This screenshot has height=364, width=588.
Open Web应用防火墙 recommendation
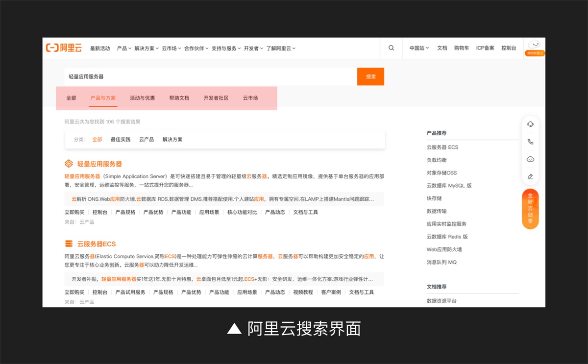pyautogui.click(x=444, y=249)
